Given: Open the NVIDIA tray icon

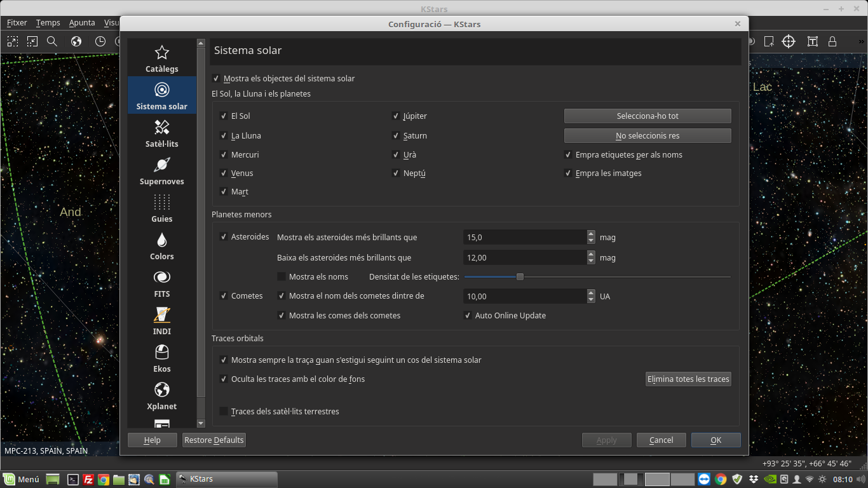Looking at the screenshot, I should [770, 479].
